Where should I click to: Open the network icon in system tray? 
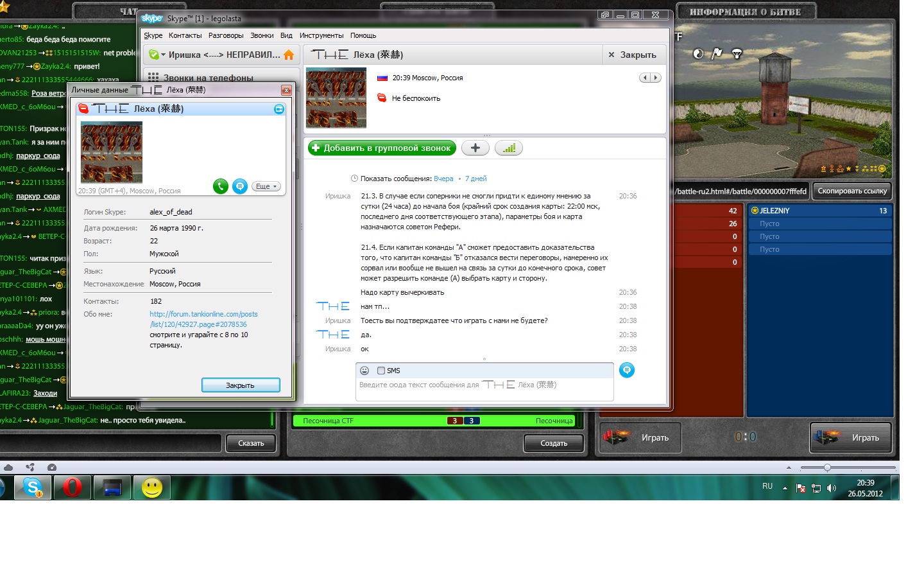coord(816,488)
